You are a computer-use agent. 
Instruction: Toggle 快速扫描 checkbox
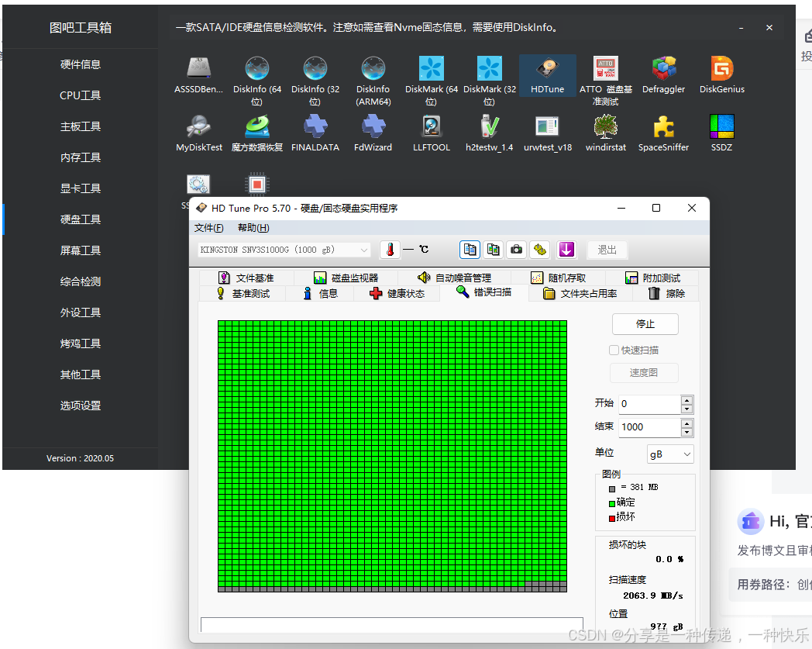click(x=614, y=350)
